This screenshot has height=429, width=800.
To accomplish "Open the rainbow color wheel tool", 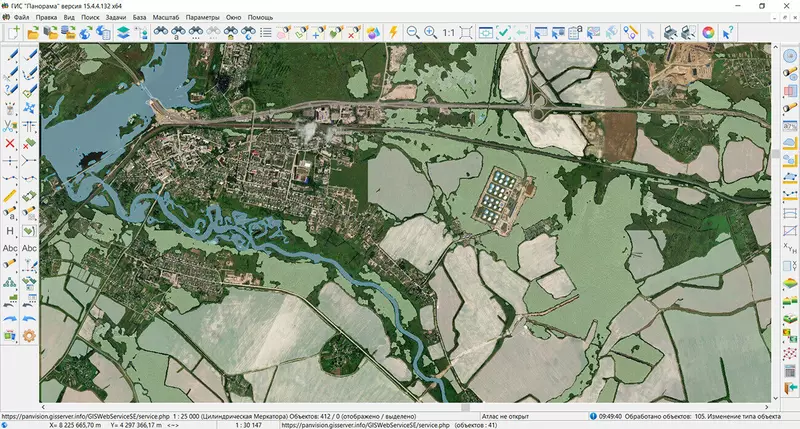I will coord(708,32).
